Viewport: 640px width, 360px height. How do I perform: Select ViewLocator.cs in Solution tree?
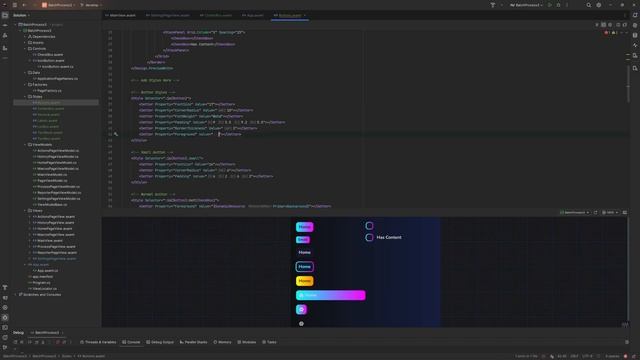pyautogui.click(x=42, y=289)
